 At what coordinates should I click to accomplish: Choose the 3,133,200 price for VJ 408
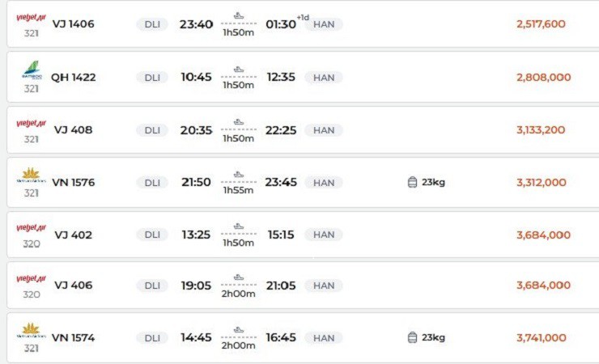coord(541,130)
